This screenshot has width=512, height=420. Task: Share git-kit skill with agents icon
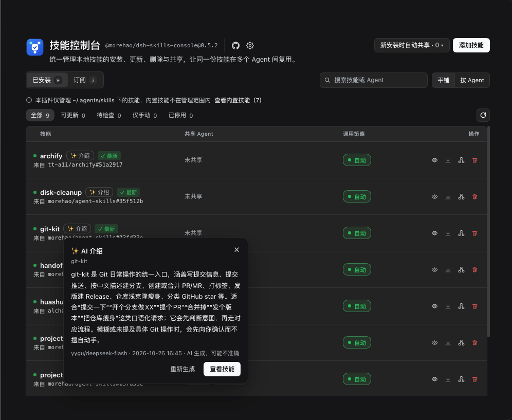pos(462,233)
